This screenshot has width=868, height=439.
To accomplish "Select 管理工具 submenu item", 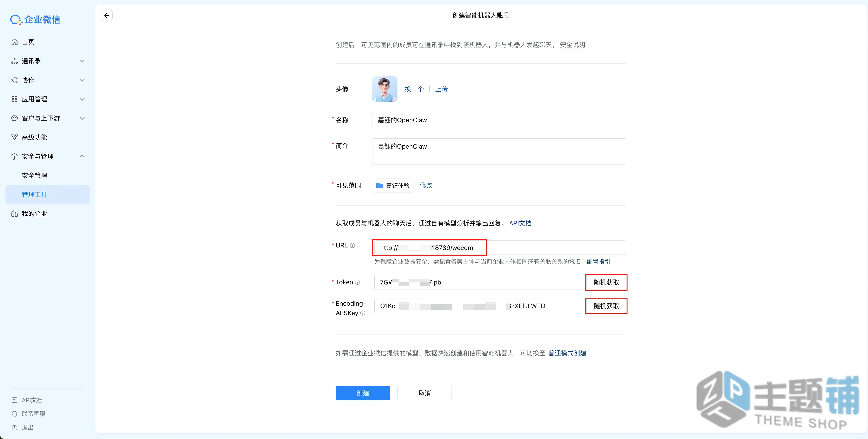I will [47, 195].
